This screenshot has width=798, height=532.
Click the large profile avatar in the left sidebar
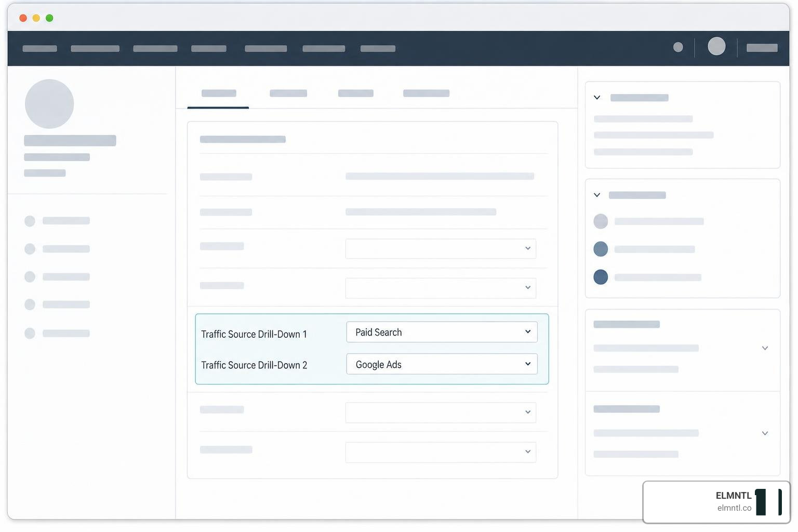pos(49,104)
